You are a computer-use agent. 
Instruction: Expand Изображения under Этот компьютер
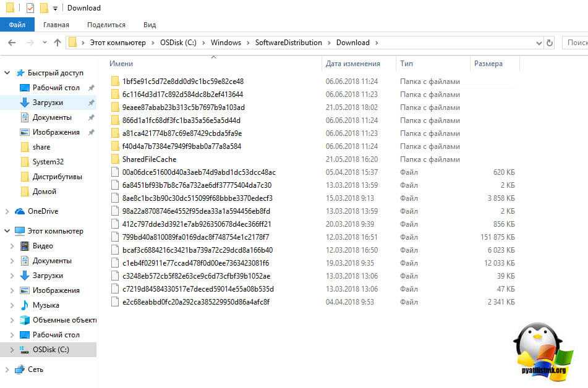12,290
